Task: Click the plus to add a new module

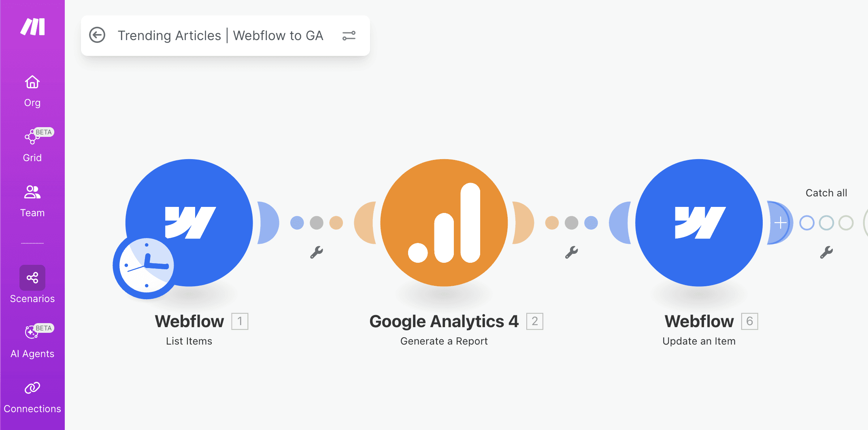Action: (x=781, y=223)
